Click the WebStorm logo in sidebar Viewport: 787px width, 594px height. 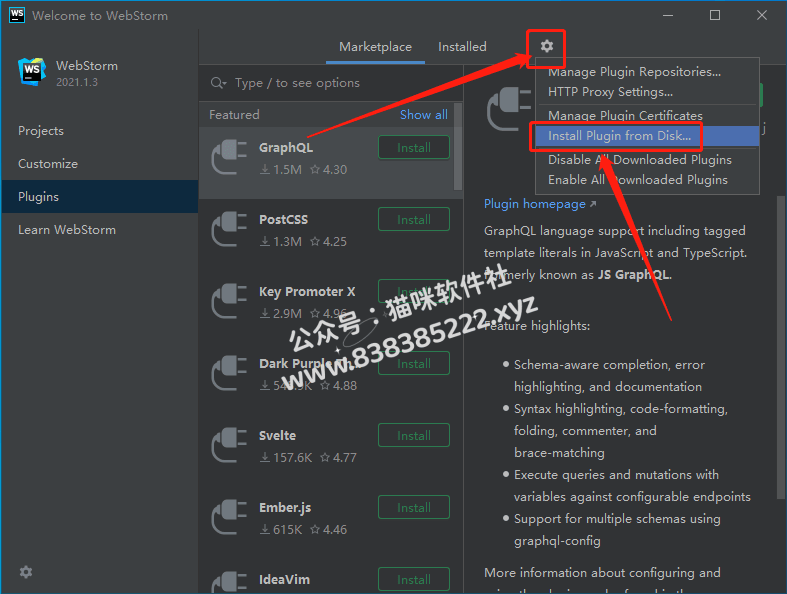click(x=32, y=72)
